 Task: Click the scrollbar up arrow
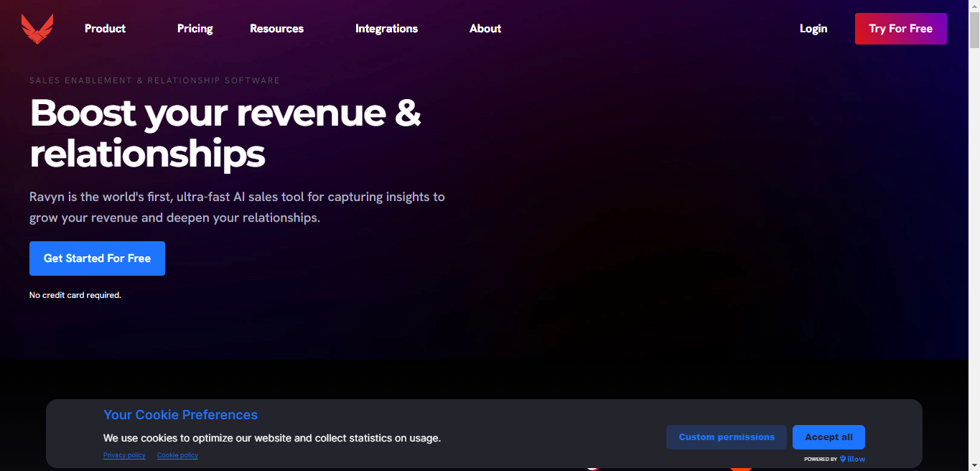click(x=974, y=6)
